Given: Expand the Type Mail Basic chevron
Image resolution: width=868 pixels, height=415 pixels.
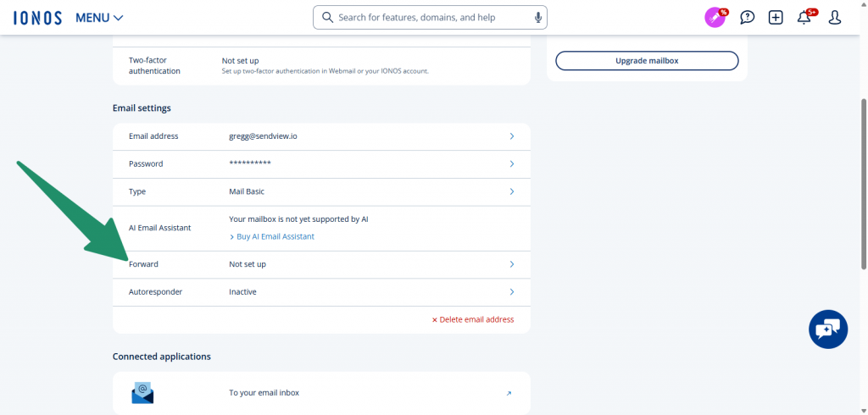Looking at the screenshot, I should pos(512,191).
